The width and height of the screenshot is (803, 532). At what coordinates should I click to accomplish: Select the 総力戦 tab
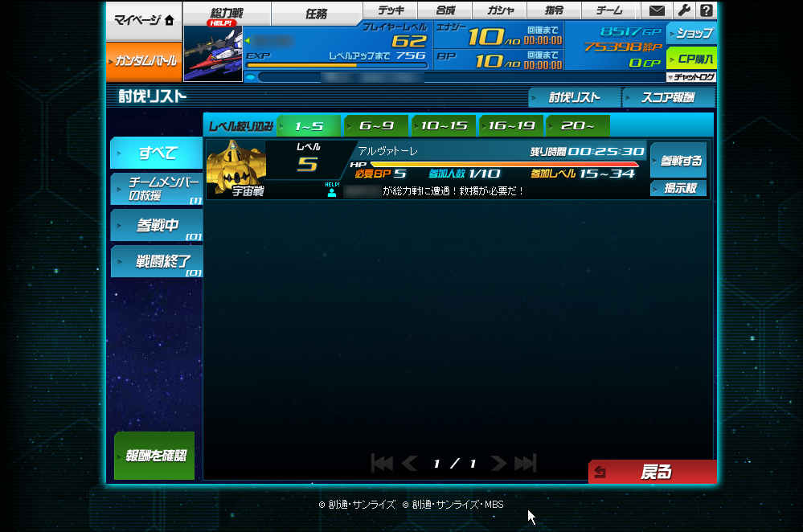(x=227, y=14)
